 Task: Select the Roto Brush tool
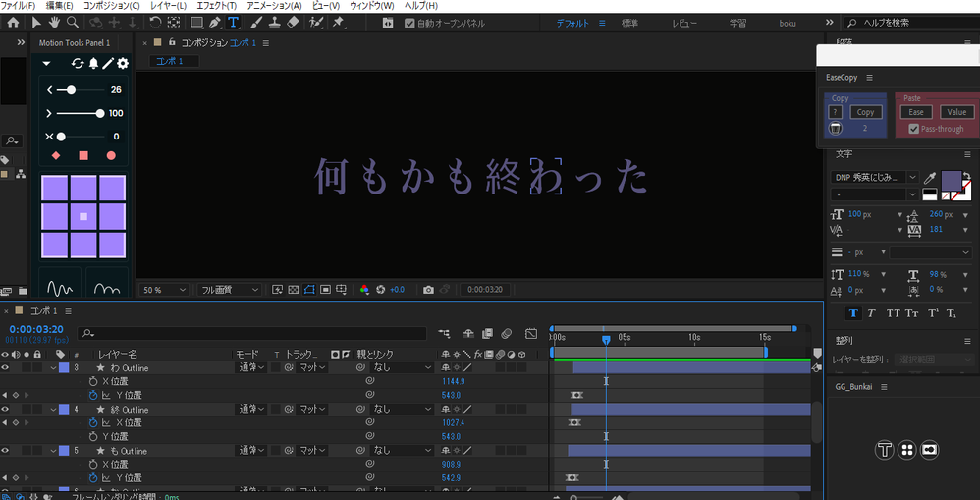coord(316,23)
